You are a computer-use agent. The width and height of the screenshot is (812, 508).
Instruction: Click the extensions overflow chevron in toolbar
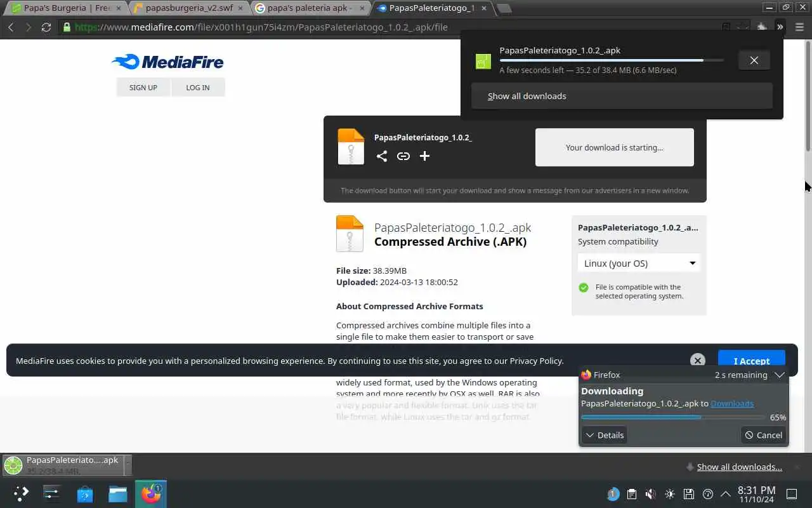[x=780, y=27]
